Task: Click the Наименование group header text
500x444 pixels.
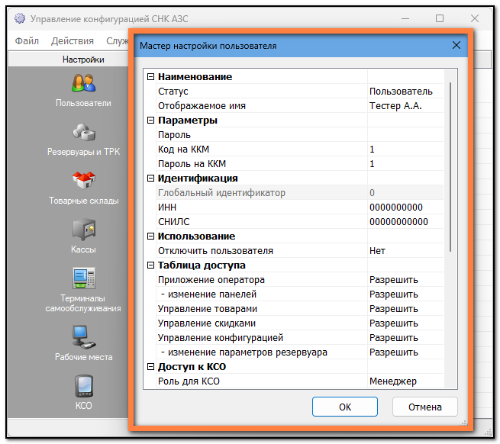Action: pos(195,77)
